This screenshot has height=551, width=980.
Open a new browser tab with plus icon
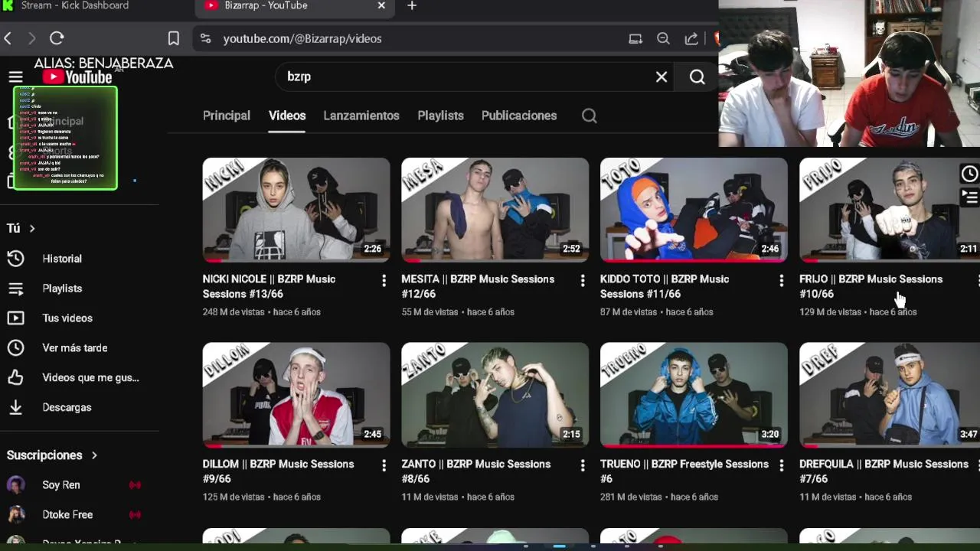[x=412, y=6]
